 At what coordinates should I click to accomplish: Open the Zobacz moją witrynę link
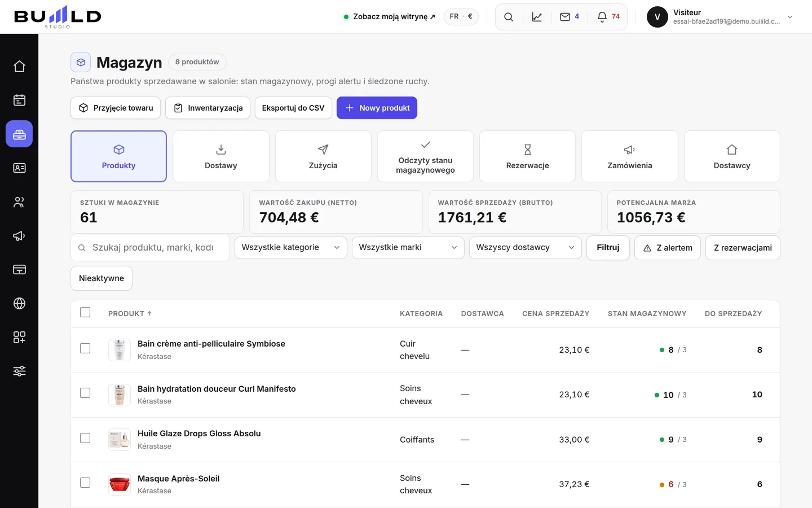[390, 17]
